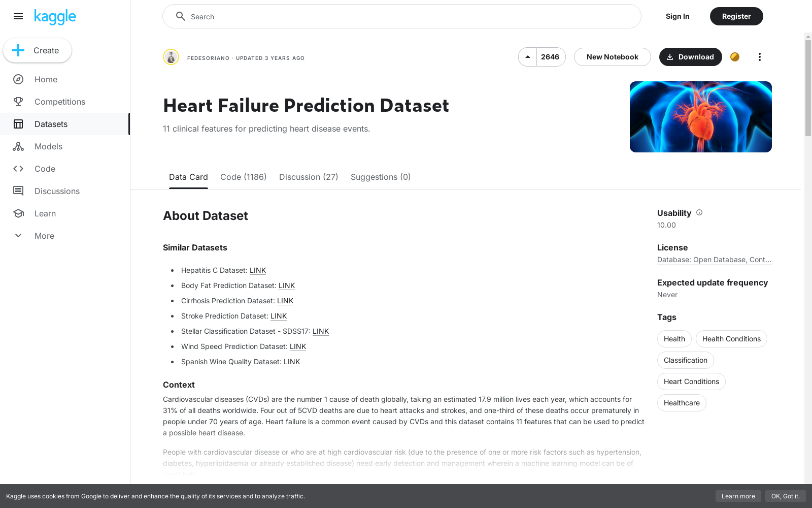Open the Open Database license link

(x=714, y=260)
